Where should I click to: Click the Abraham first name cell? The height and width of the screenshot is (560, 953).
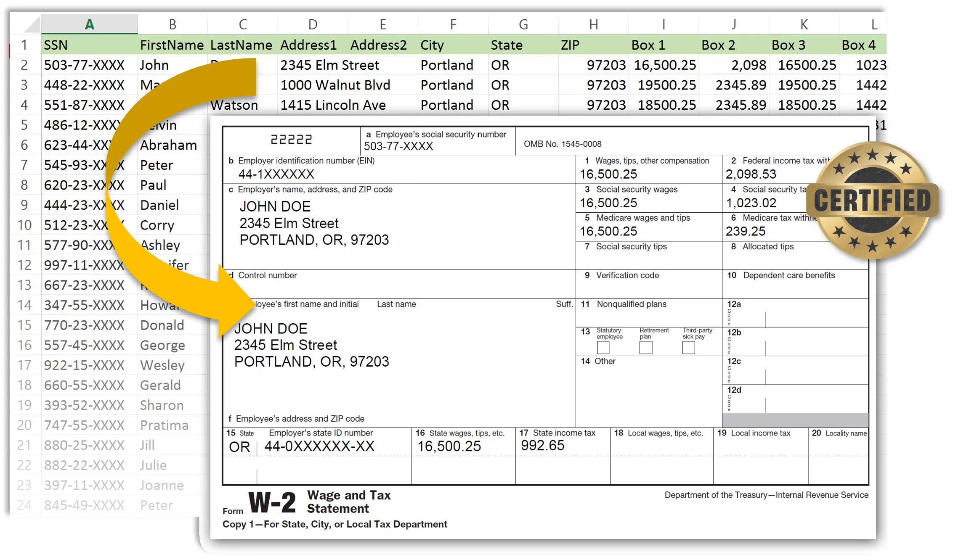[173, 145]
